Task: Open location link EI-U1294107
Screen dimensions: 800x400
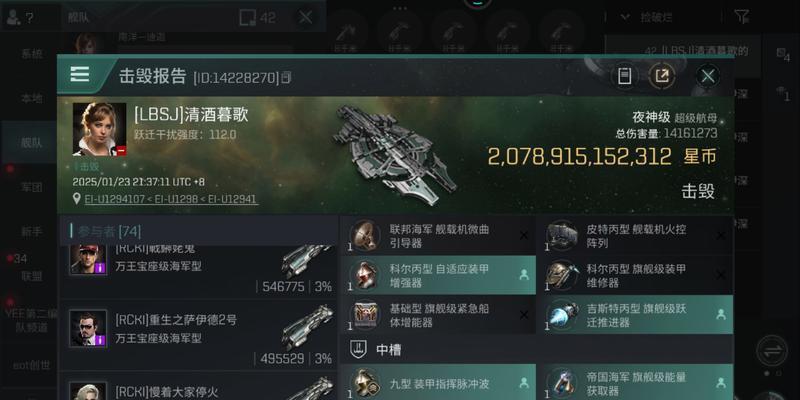Action: 115,199
